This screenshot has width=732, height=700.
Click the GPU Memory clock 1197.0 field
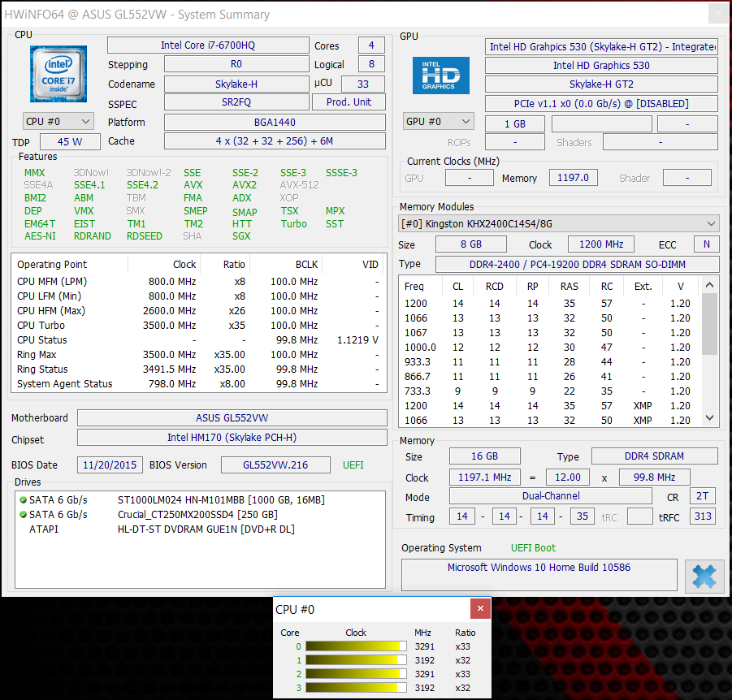(x=574, y=178)
